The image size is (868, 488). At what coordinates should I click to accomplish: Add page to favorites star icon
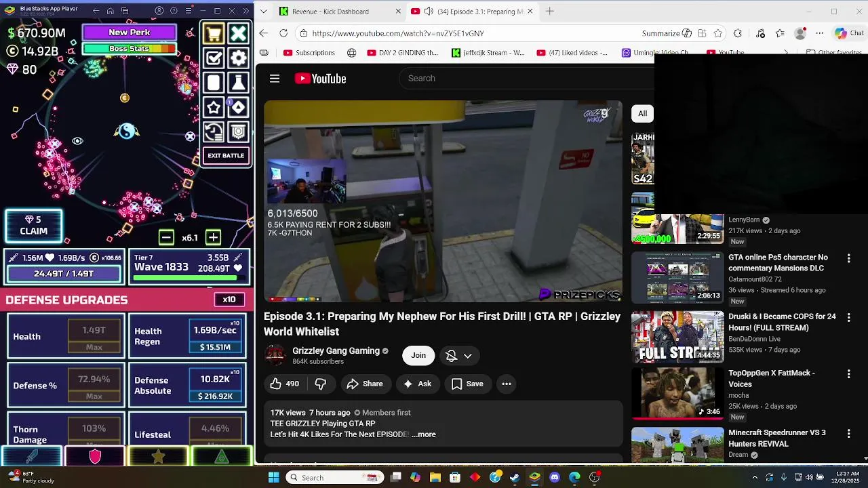coord(718,33)
